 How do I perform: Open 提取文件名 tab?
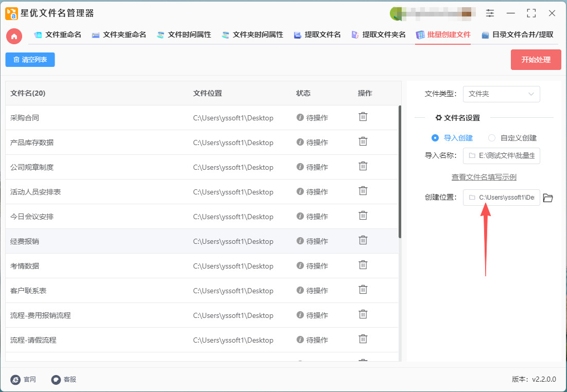point(317,35)
